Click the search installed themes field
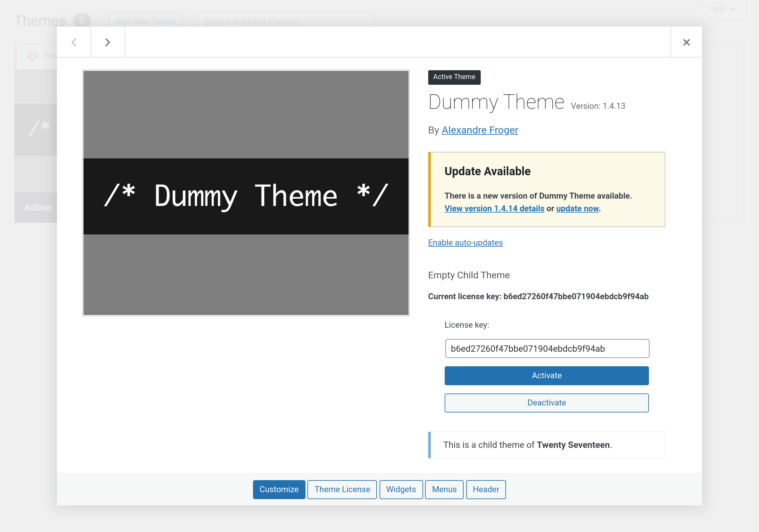 (285, 21)
